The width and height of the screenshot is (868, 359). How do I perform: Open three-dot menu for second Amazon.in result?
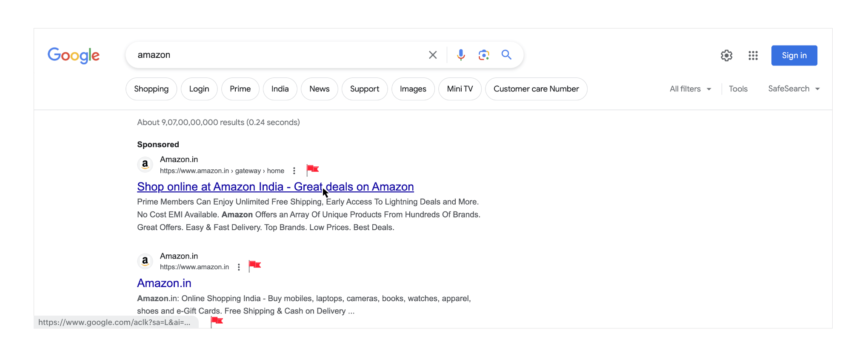click(239, 267)
